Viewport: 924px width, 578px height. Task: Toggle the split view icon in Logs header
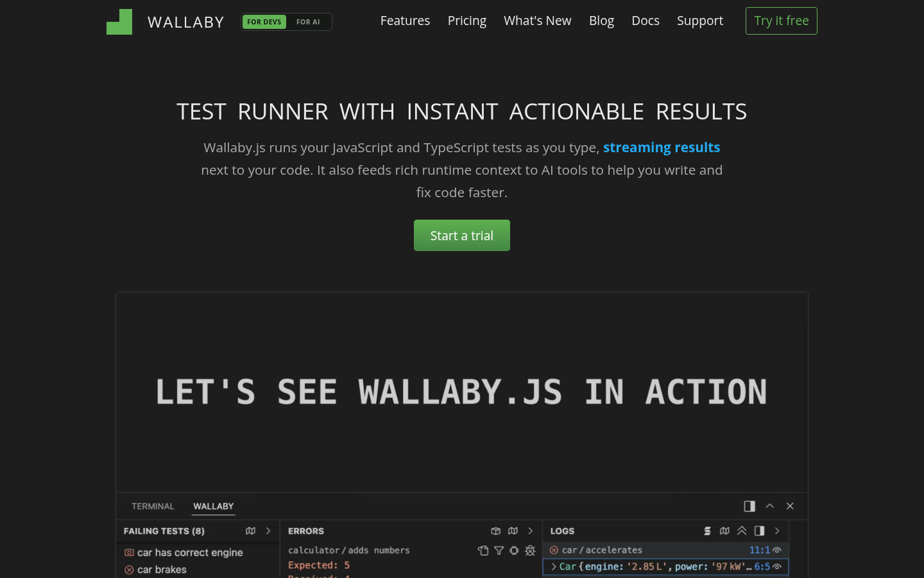pyautogui.click(x=760, y=531)
